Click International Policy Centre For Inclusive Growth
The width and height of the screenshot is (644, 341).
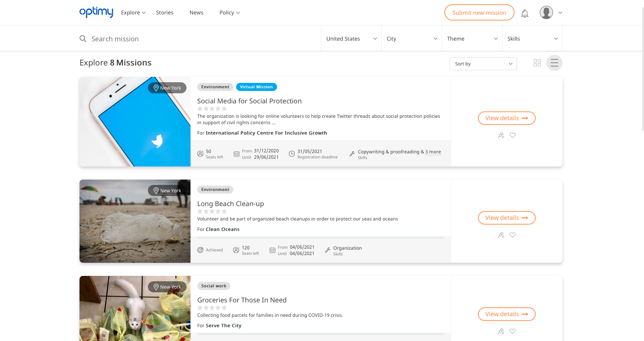tap(266, 133)
